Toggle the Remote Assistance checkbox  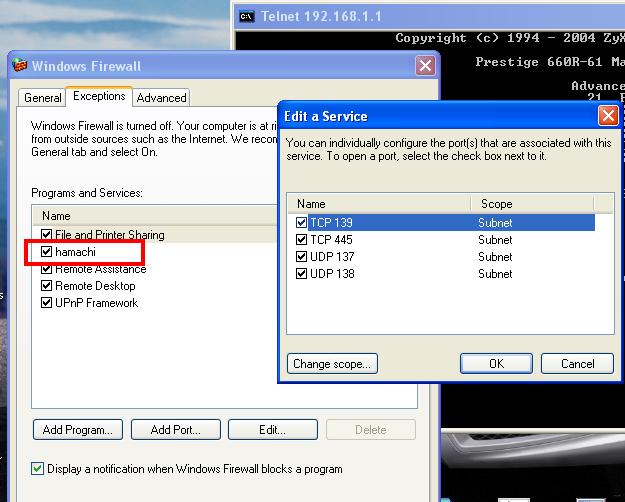47,269
